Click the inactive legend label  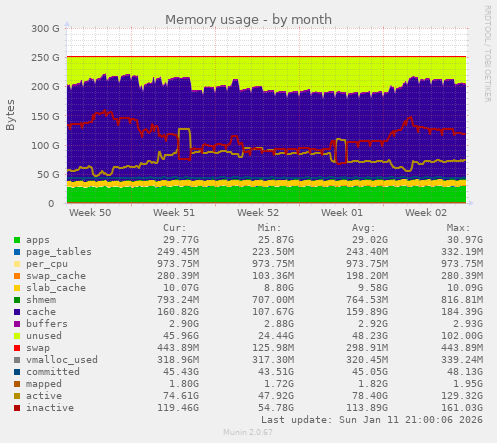(x=50, y=408)
